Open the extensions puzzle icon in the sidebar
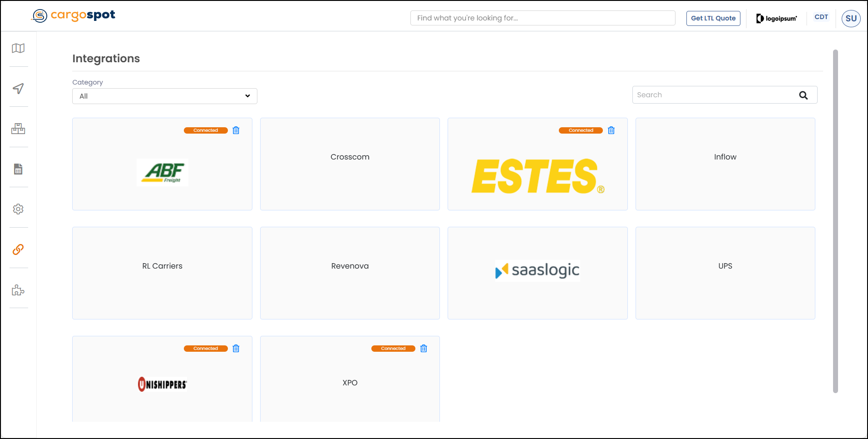Viewport: 868px width, 439px height. click(18, 290)
